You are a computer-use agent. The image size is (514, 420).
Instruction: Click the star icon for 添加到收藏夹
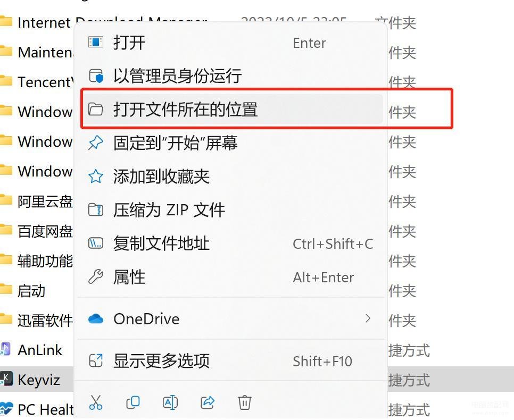96,177
